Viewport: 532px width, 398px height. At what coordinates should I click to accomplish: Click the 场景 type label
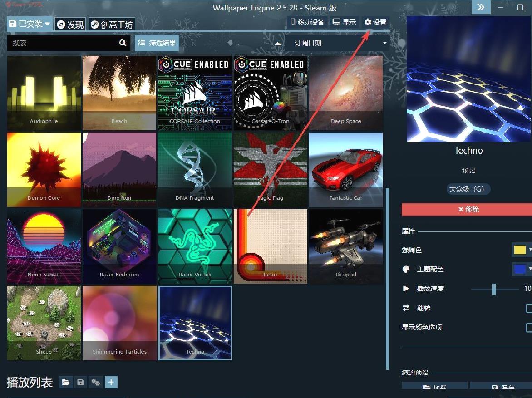tap(468, 171)
